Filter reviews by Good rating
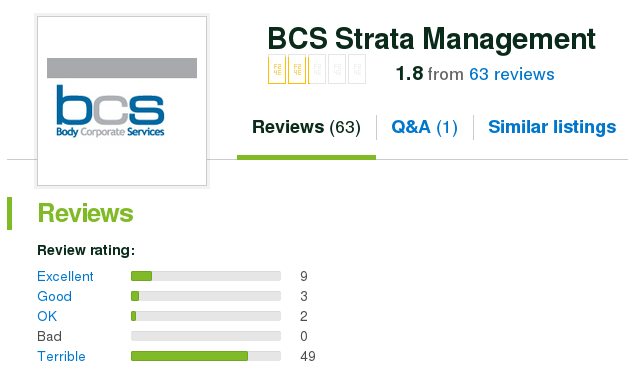This screenshot has width=628, height=375. click(54, 296)
